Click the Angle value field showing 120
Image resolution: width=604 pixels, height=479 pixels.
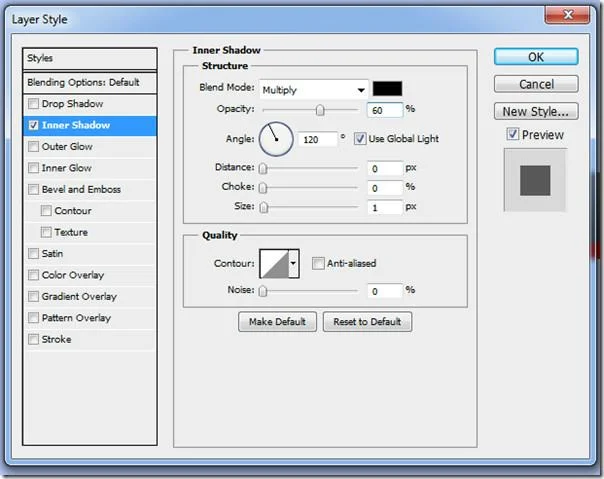pos(318,139)
